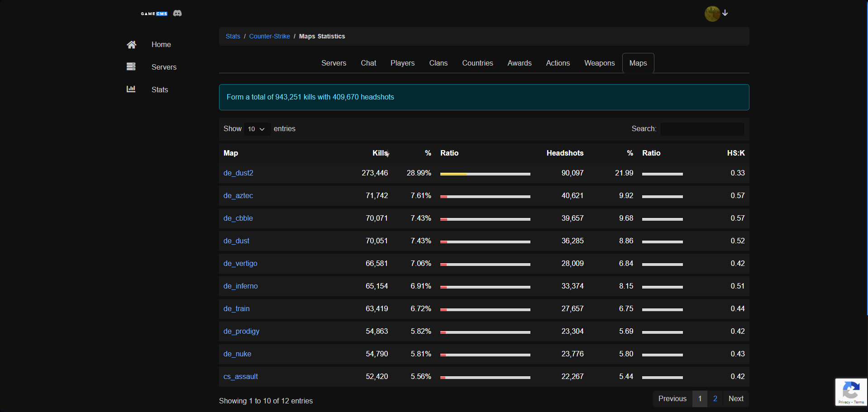Click the 273,446 kills value
Screen dimensions: 868x412
pos(375,173)
